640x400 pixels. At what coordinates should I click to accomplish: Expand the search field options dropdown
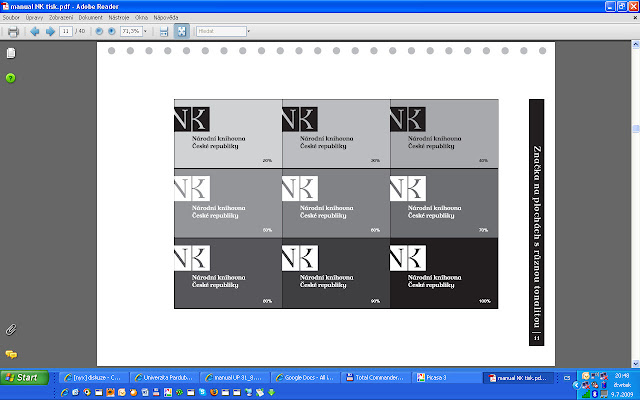pos(250,31)
